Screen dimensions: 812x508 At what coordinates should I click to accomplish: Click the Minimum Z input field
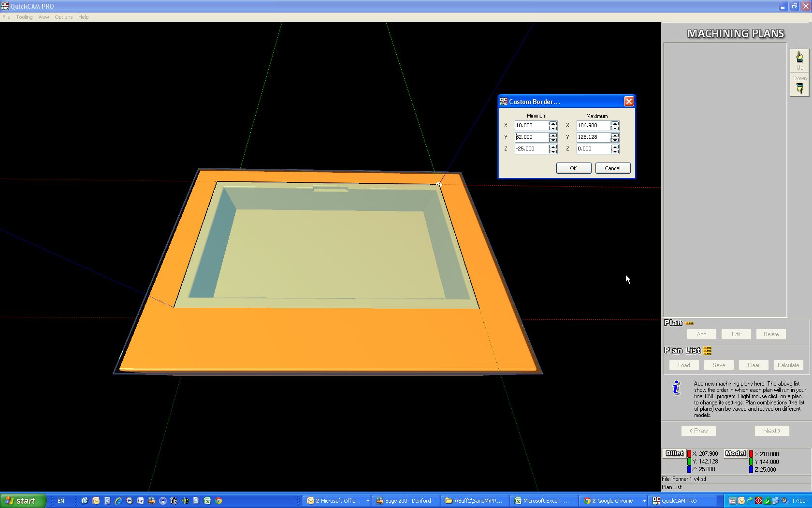[531, 149]
